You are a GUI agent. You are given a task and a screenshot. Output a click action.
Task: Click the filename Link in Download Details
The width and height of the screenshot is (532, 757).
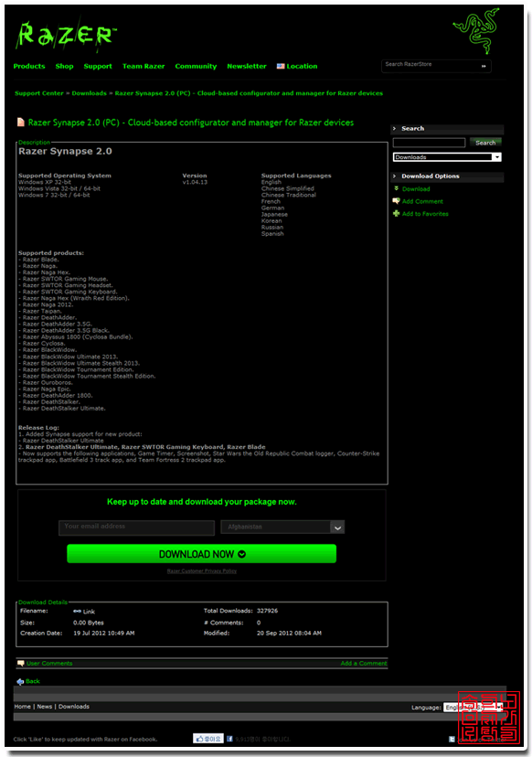tap(89, 612)
